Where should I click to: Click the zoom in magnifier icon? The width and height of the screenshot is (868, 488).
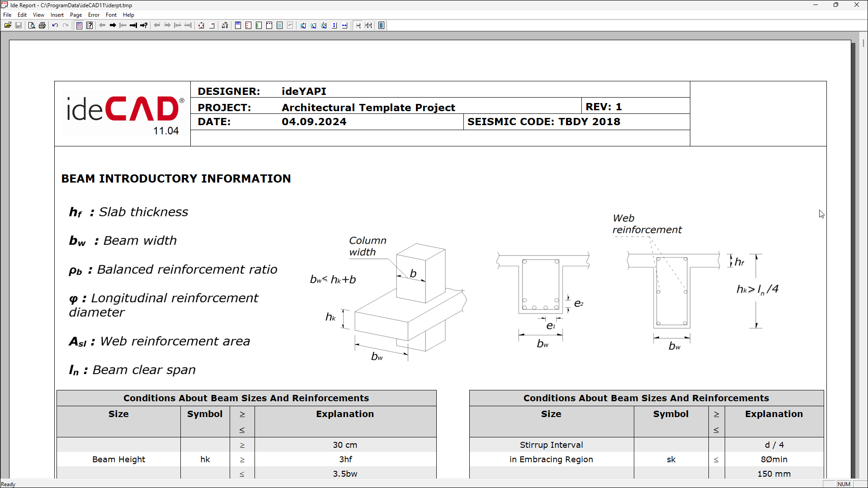click(303, 25)
